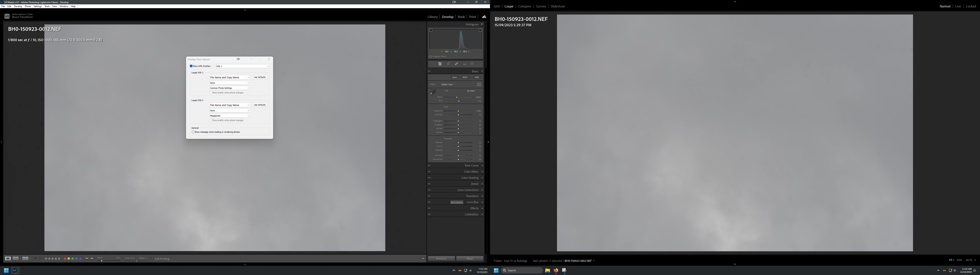Open the Masking tool

[x=472, y=64]
